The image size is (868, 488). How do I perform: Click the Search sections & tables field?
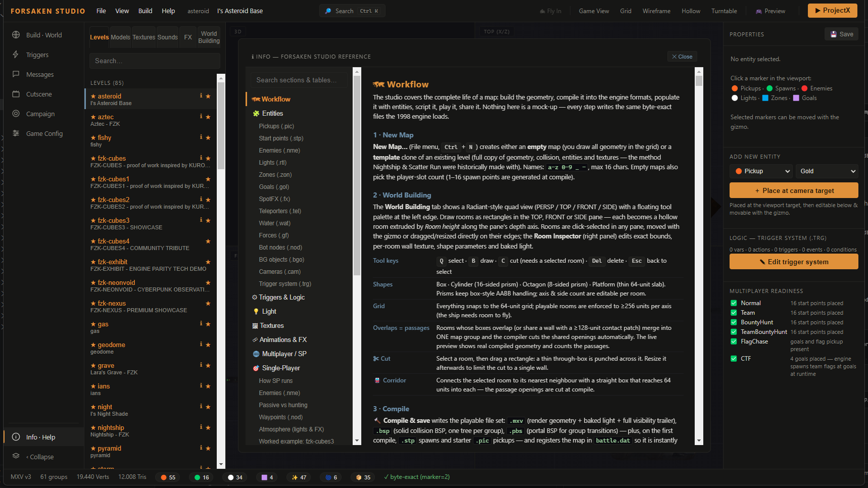[299, 80]
